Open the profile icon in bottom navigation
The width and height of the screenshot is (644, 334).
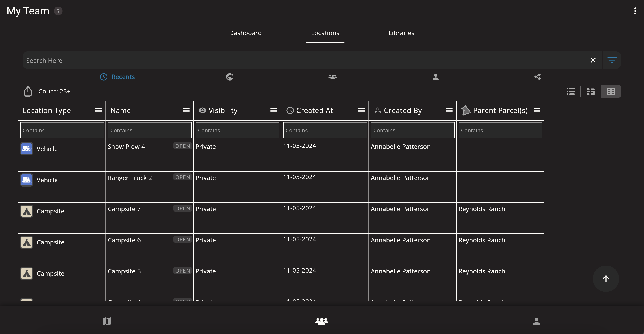(536, 321)
